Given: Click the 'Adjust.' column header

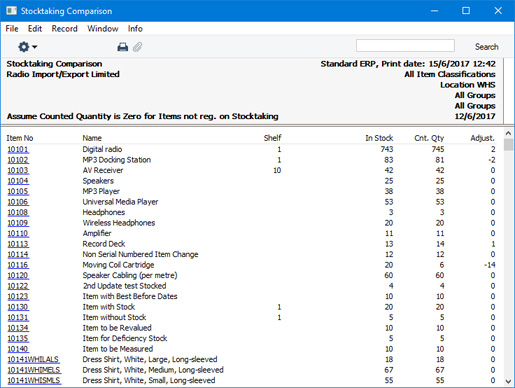Looking at the screenshot, I should (482, 138).
